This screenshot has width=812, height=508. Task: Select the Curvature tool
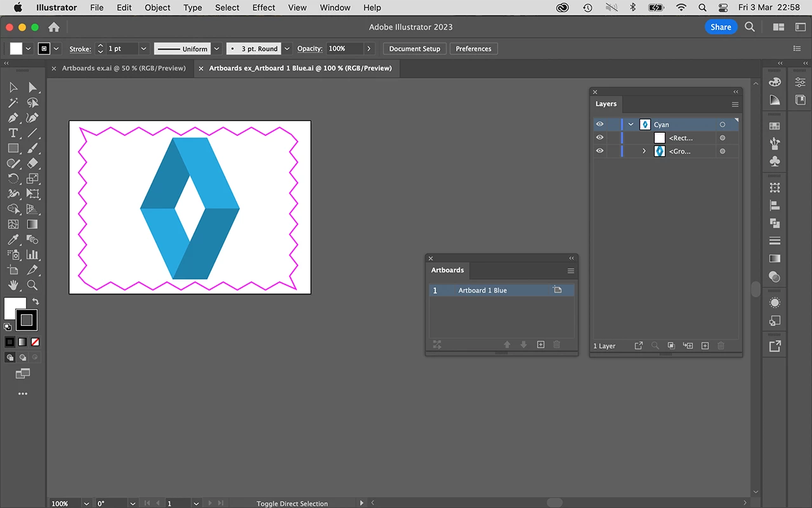(33, 118)
